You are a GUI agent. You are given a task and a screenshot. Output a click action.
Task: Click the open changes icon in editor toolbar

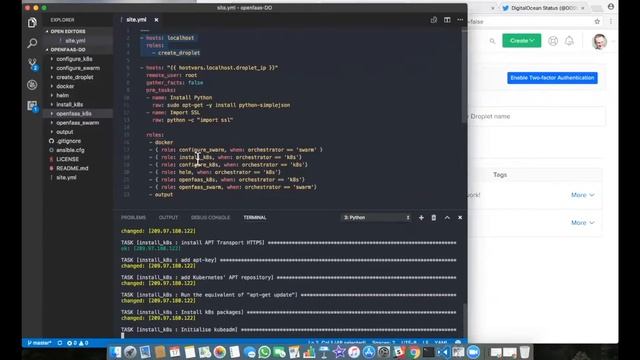pos(433,20)
